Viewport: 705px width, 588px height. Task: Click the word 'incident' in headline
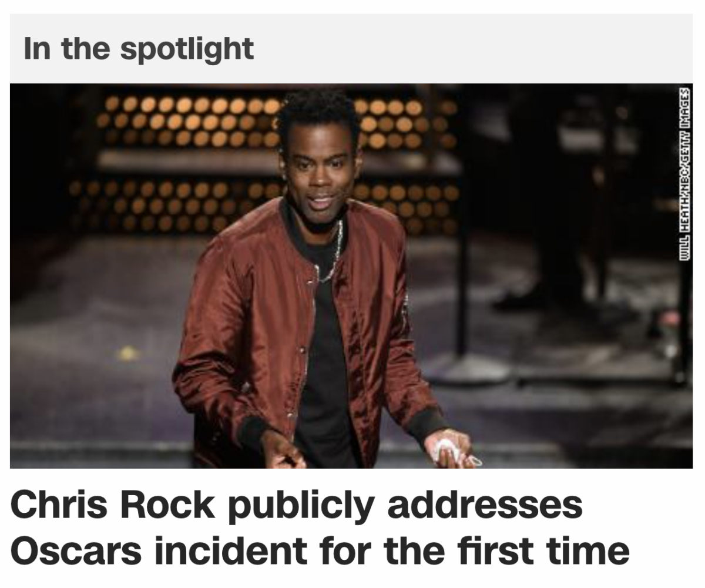(229, 550)
